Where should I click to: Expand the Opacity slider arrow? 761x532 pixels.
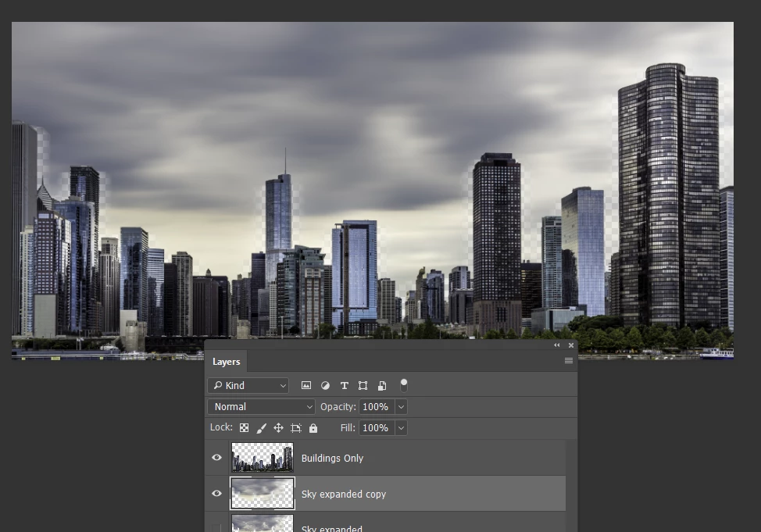coord(401,407)
